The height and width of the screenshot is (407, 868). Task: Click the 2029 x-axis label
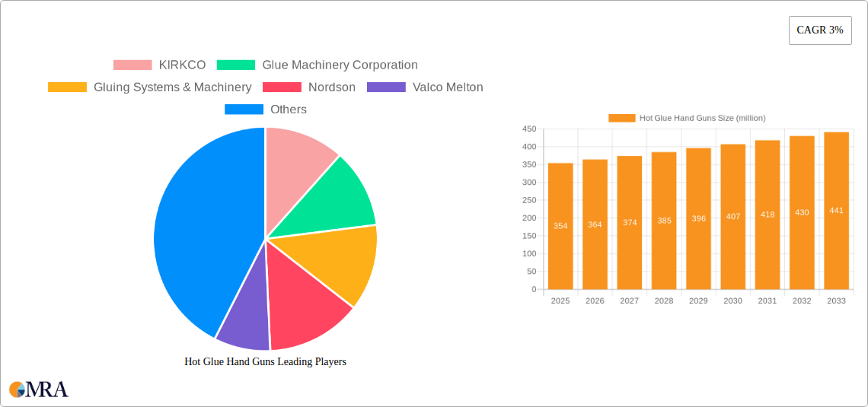click(699, 300)
